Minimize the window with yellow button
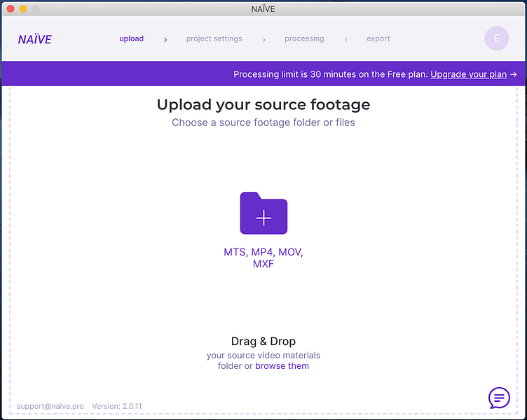527x420 pixels. point(23,8)
